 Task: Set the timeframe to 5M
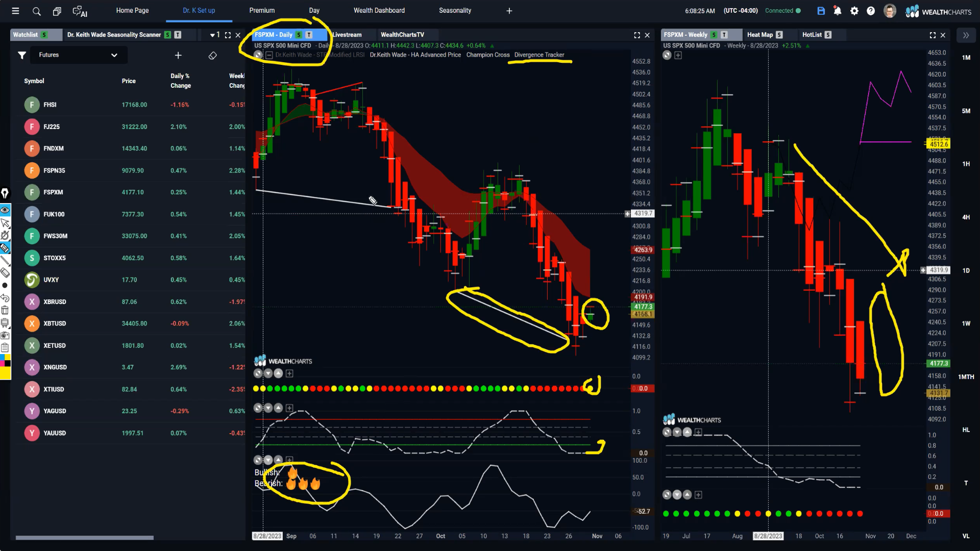(966, 111)
